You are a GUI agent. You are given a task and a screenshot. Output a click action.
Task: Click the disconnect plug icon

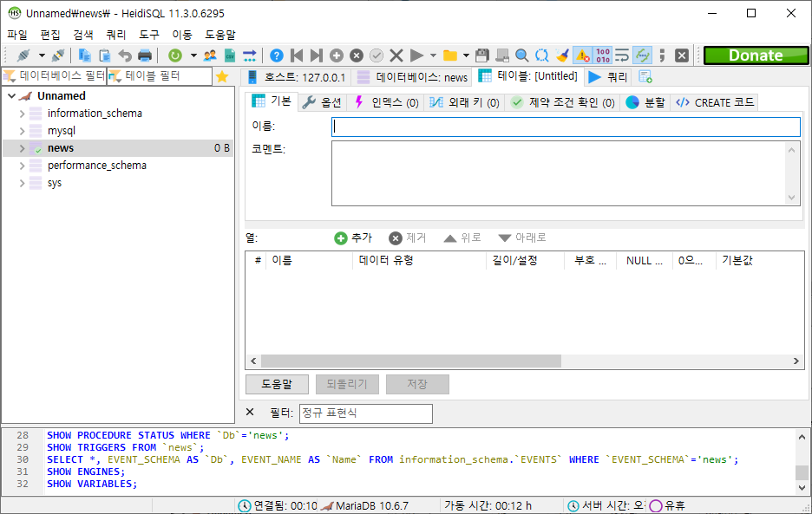58,55
